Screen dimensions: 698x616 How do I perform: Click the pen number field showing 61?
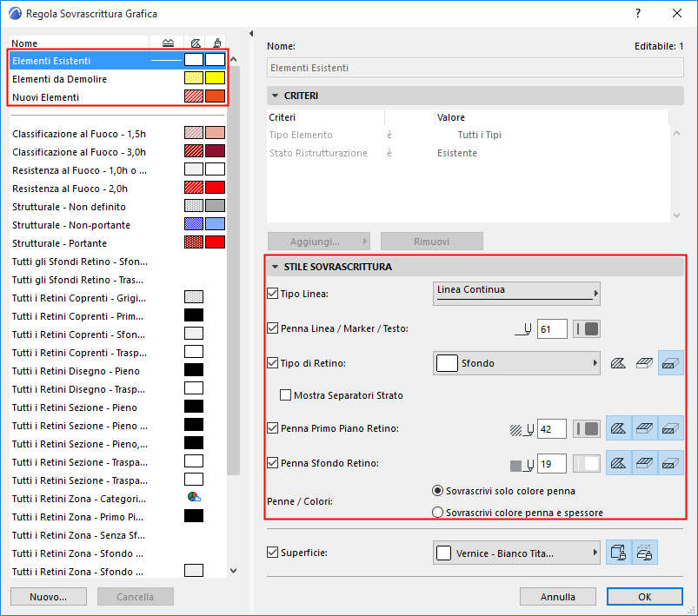[x=552, y=329]
